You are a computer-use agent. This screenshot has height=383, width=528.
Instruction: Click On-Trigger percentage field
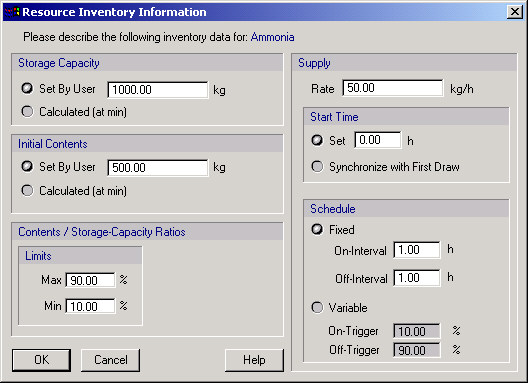pyautogui.click(x=417, y=331)
